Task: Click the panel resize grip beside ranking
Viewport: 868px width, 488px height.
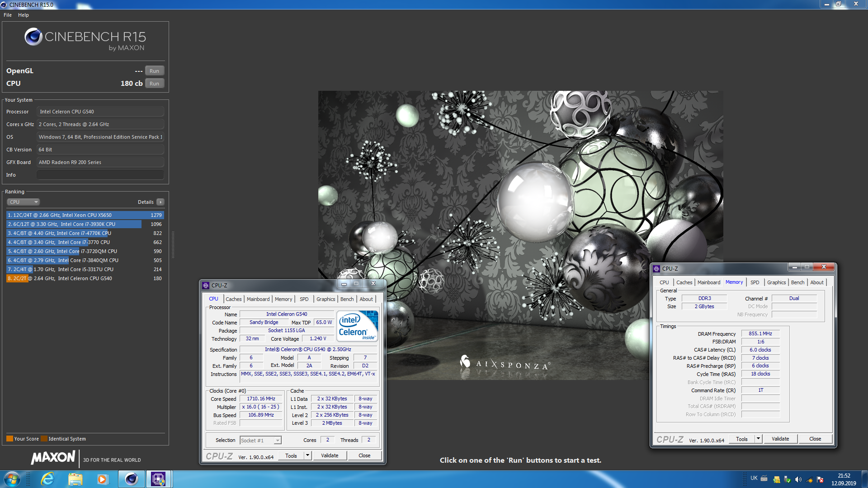Action: 173,244
